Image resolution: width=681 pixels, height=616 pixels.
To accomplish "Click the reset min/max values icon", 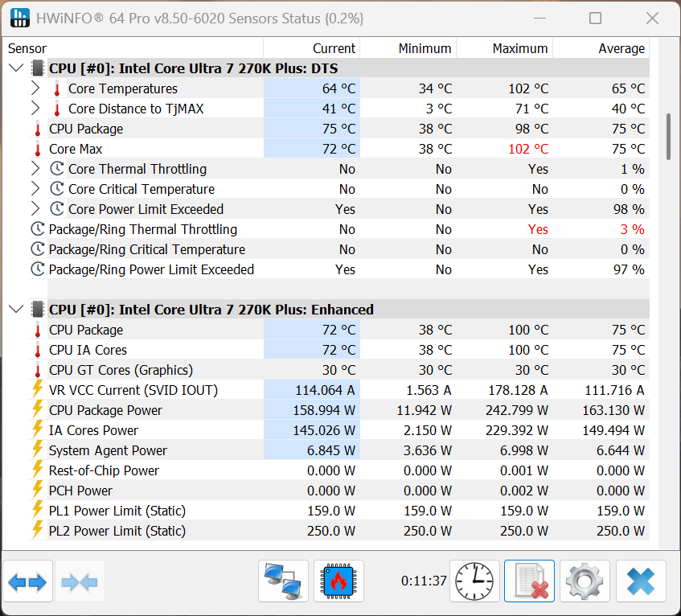I will click(x=529, y=581).
